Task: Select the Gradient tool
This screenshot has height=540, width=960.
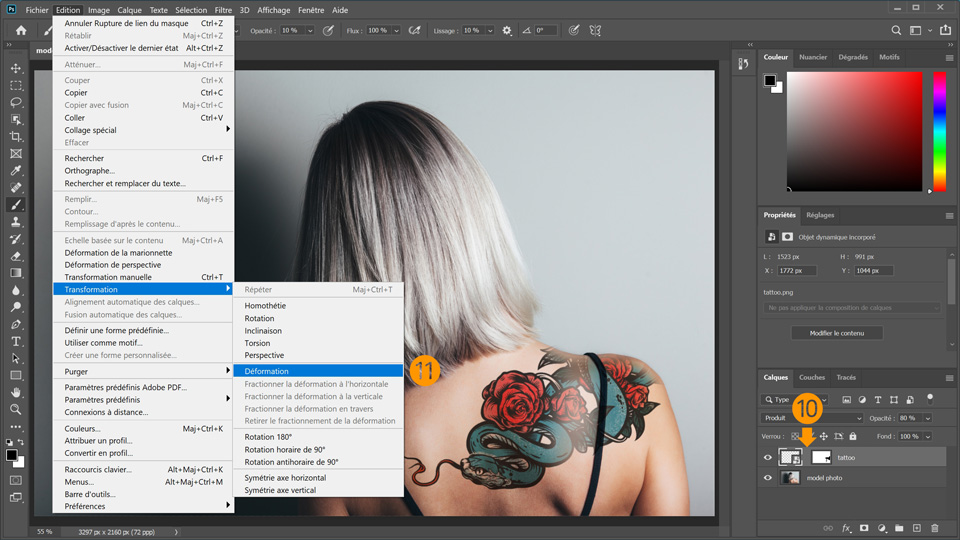Action: [x=16, y=273]
